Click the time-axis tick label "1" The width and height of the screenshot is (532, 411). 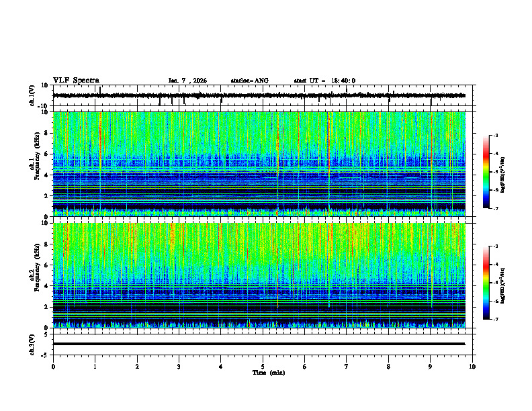point(95,367)
